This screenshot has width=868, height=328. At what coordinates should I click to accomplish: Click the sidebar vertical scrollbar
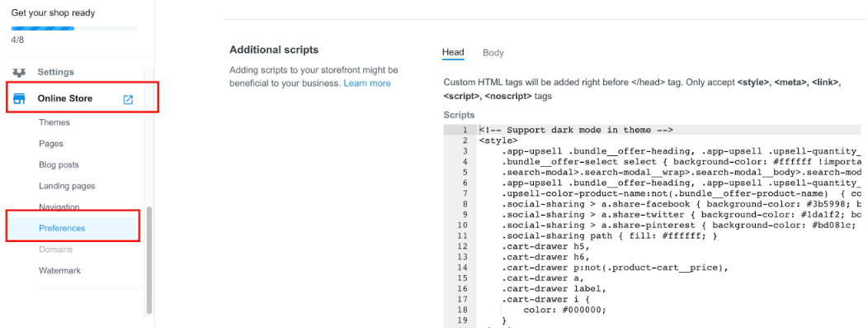coord(149,260)
